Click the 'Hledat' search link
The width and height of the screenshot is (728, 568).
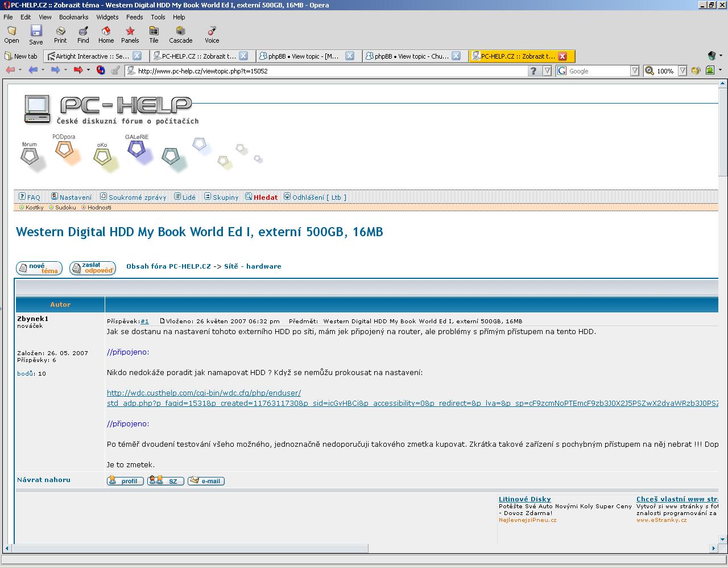coord(265,197)
